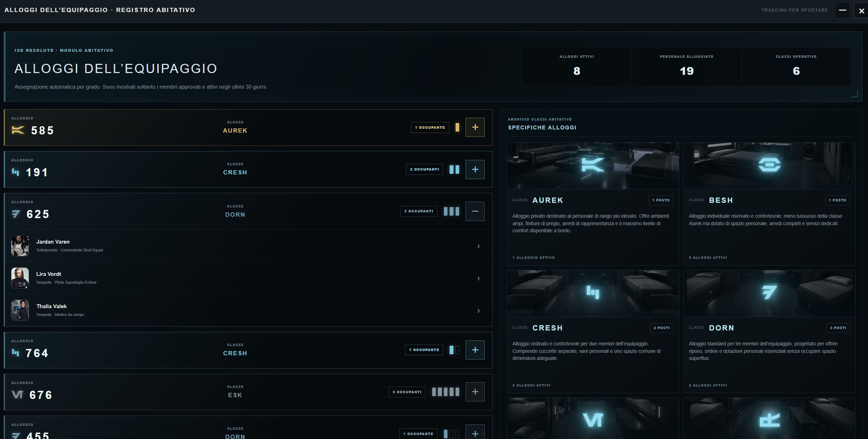This screenshot has height=439, width=868.
Task: Click Jardan Varen's avatar picture
Action: coord(20,246)
